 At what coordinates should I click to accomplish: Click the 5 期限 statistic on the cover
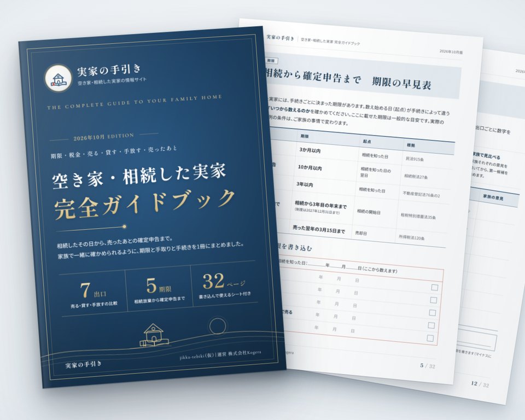click(x=159, y=287)
